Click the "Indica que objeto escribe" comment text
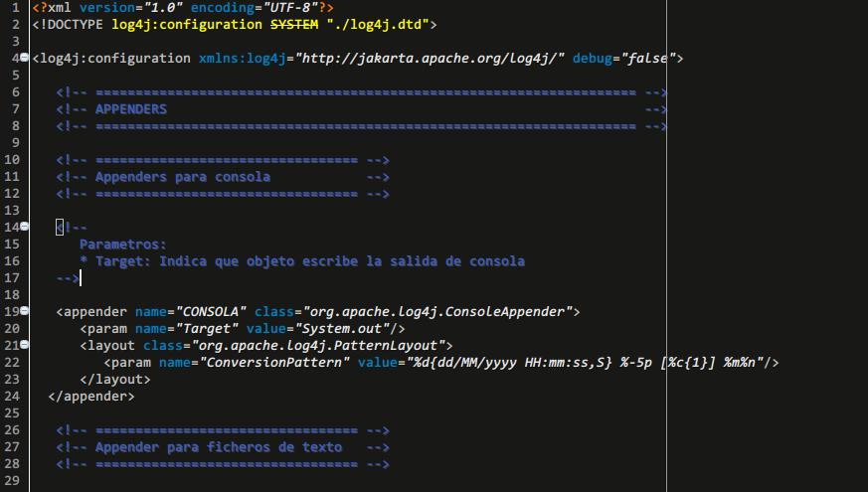The width and height of the screenshot is (868, 492). tap(259, 261)
